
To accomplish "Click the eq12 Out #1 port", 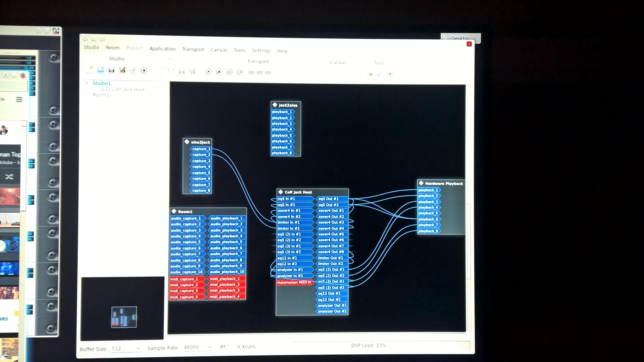I will click(x=332, y=293).
